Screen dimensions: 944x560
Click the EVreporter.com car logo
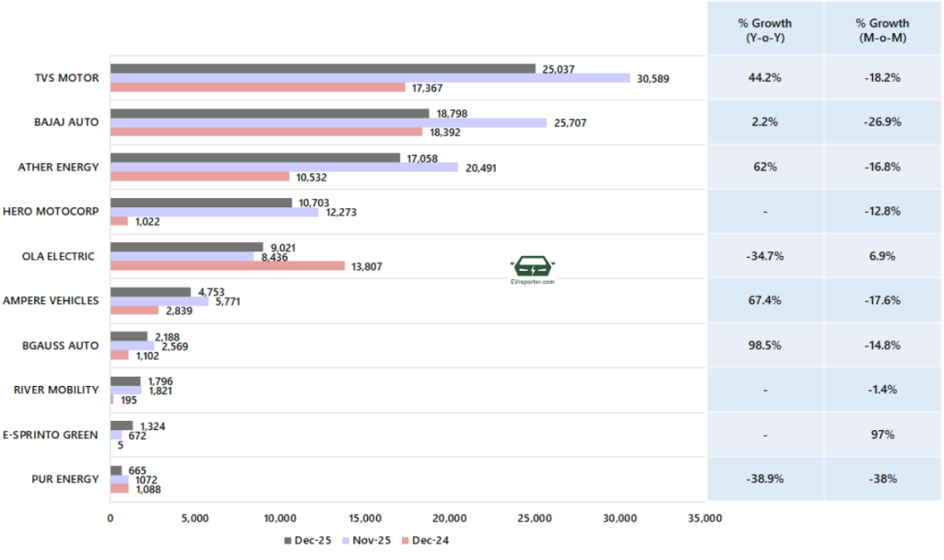tap(532, 268)
